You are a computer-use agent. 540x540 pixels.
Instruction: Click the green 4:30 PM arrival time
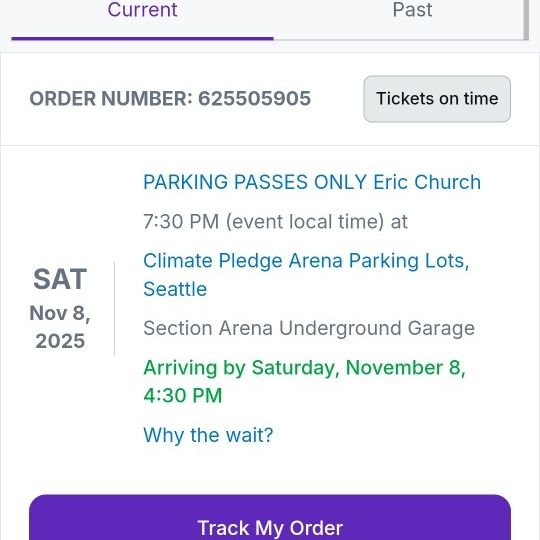[183, 395]
